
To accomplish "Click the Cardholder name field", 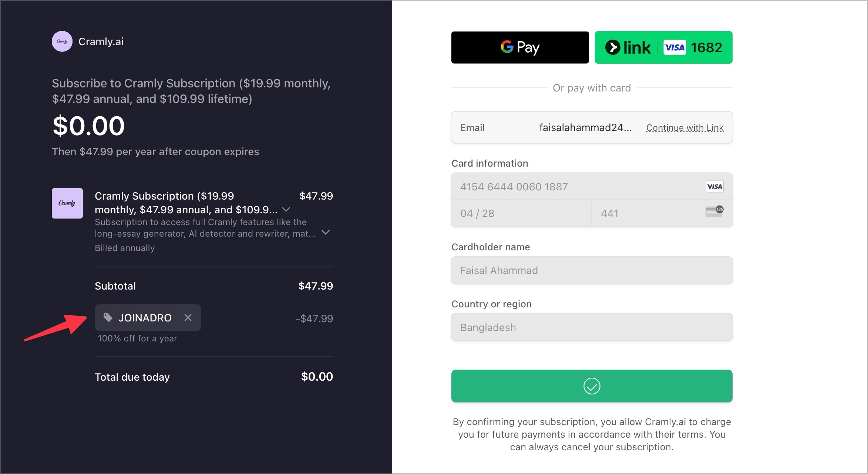I will [592, 271].
